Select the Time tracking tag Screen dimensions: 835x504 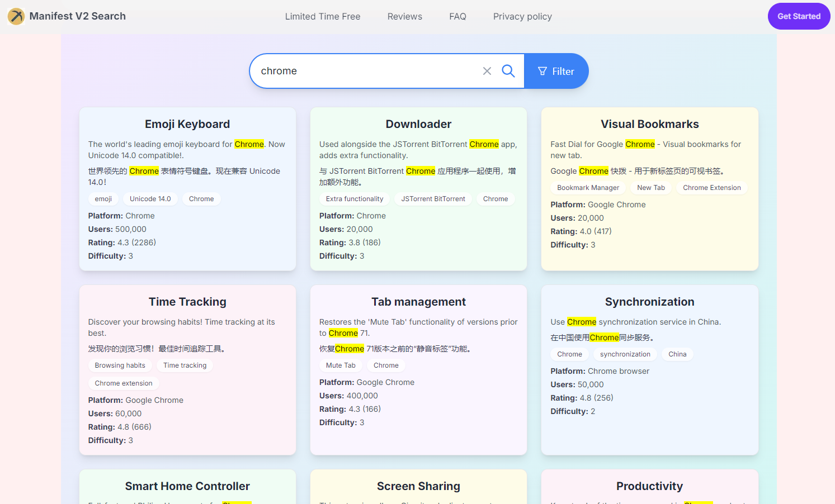[185, 365]
